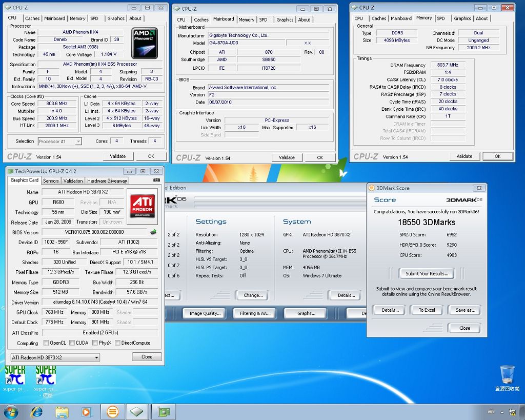This screenshot has width=525, height=420.
Task: Click OK in the CPU-Z Memory window
Action: click(497, 156)
